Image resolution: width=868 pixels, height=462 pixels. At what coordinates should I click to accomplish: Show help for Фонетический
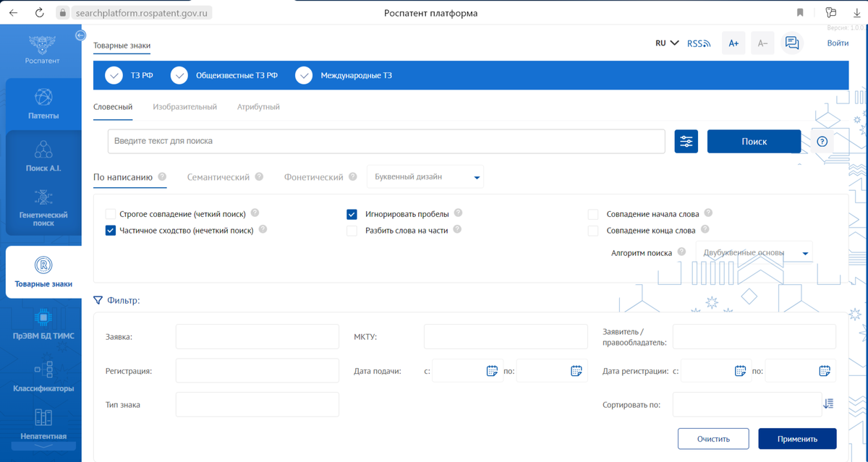352,176
